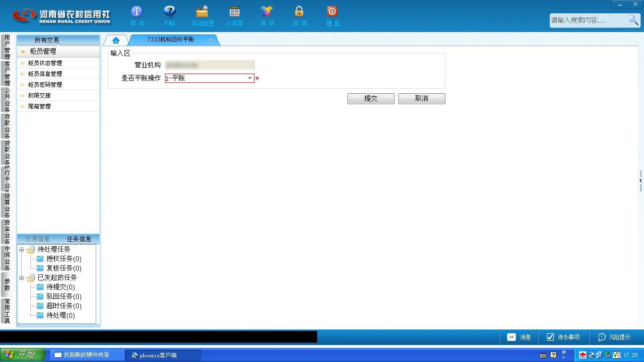Launch the 计算器 calculator icon
Screen dimensions: 644x362
click(x=234, y=12)
